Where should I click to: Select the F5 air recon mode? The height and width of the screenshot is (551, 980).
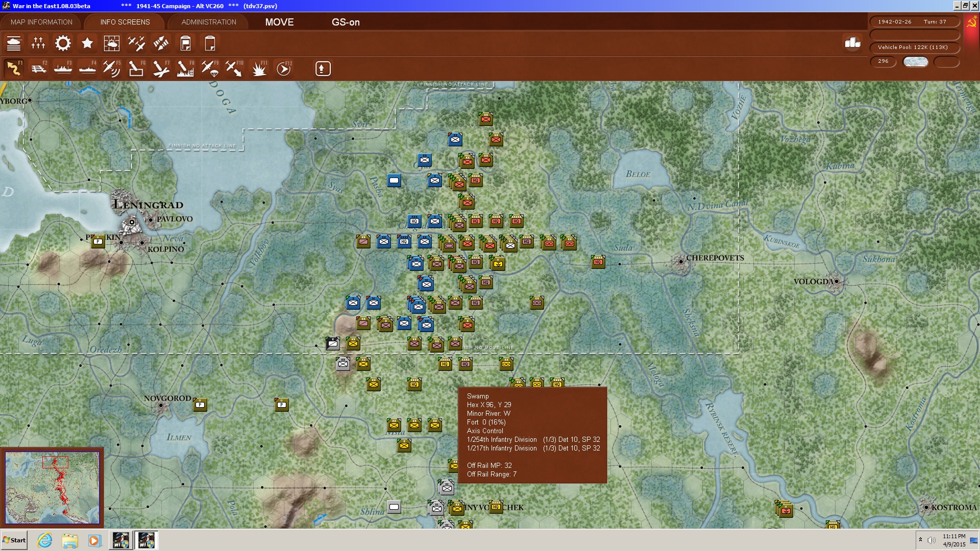pyautogui.click(x=112, y=68)
